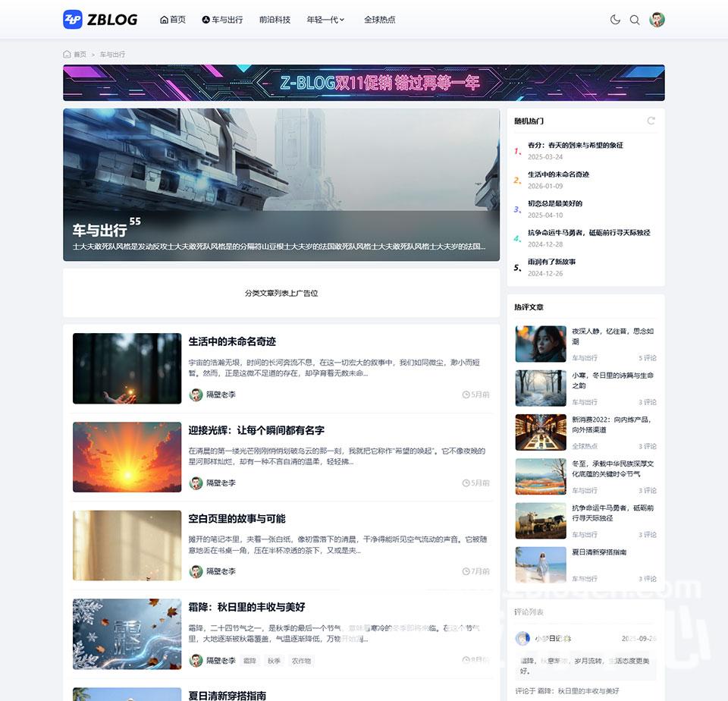This screenshot has width=728, height=701.
Task: Click the 5月前 clock icon of 生活中的未命名奇迹
Action: point(466,395)
